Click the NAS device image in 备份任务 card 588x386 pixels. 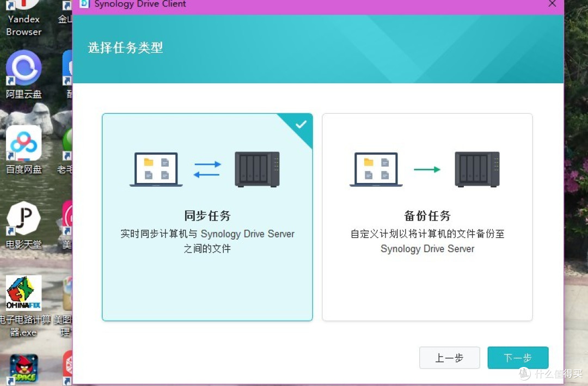pos(476,169)
